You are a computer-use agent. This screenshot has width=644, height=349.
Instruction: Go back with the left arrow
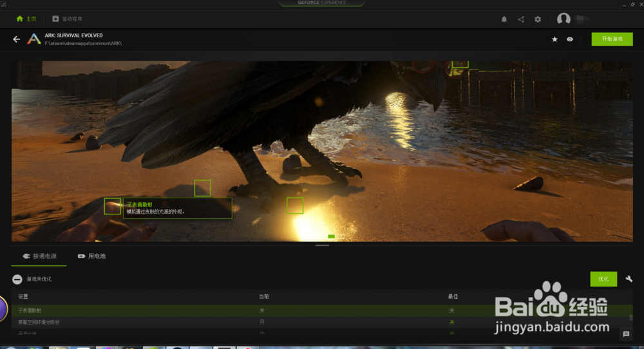tap(17, 39)
